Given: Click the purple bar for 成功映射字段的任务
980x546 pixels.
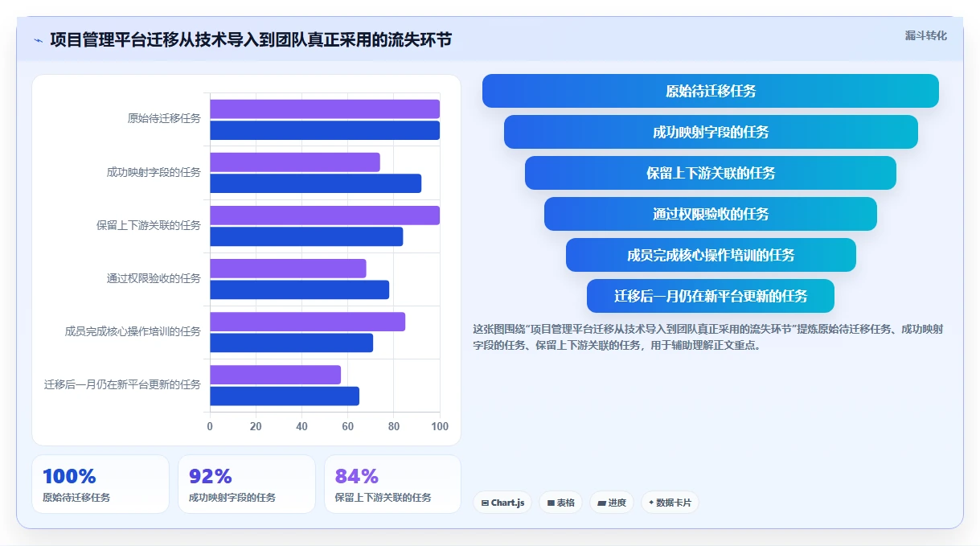Looking at the screenshot, I should pos(295,162).
